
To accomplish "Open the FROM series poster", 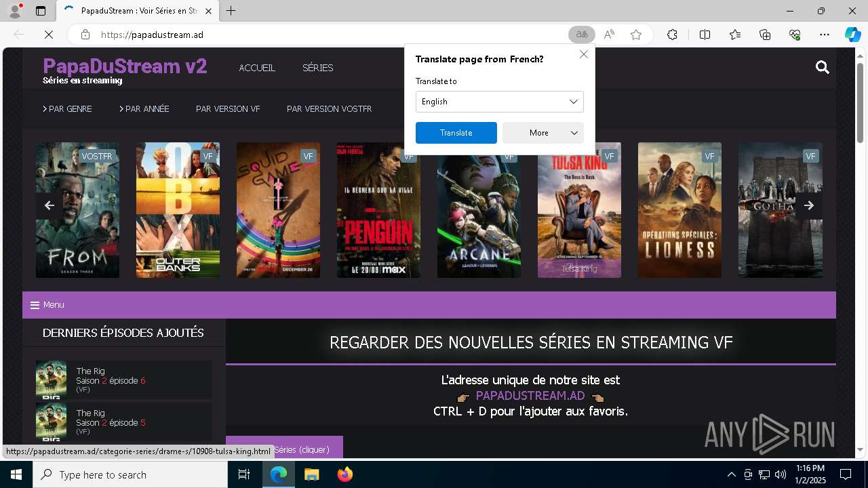I will coord(77,210).
